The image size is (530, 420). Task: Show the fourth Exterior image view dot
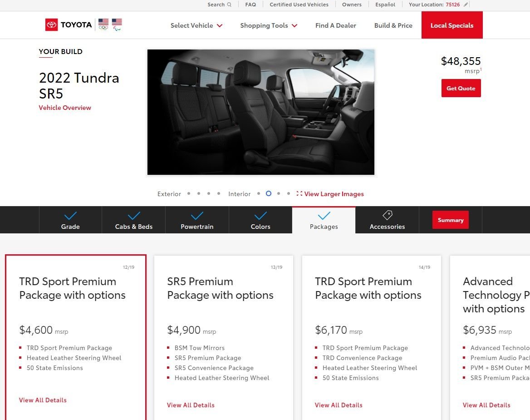coord(219,193)
